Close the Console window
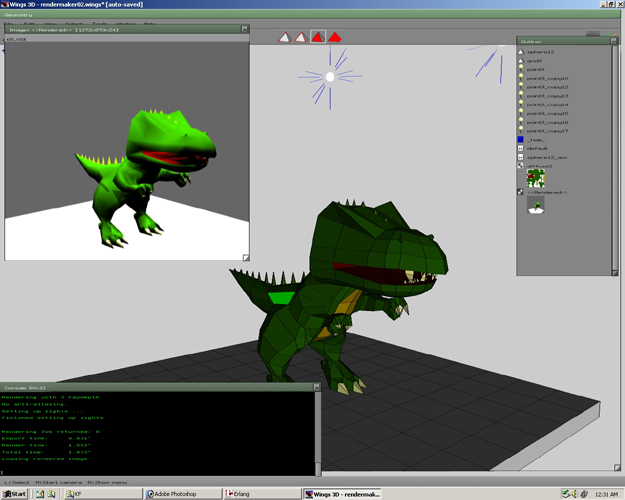This screenshot has width=625, height=500. pyautogui.click(x=316, y=387)
